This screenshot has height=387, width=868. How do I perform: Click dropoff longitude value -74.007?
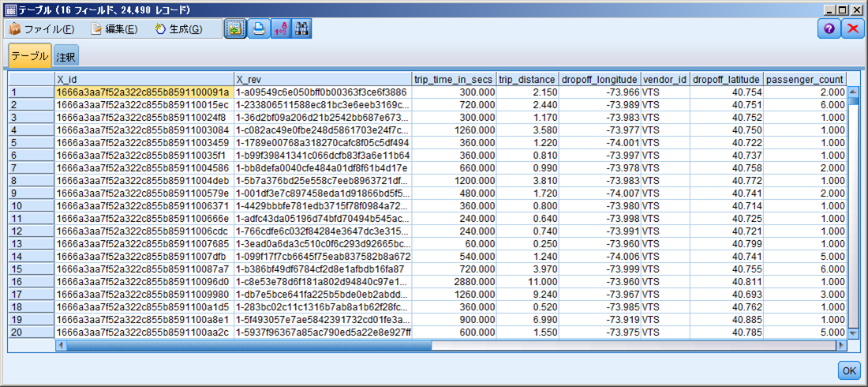[x=600, y=193]
